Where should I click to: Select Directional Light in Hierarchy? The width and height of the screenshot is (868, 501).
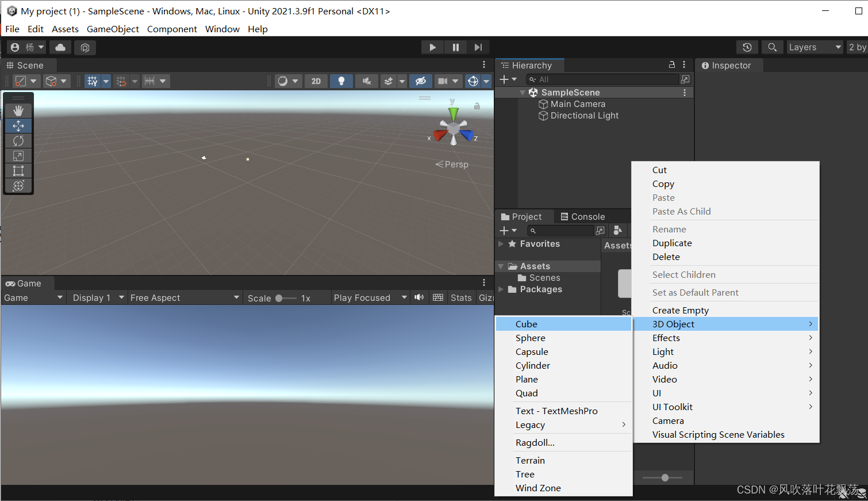584,116
